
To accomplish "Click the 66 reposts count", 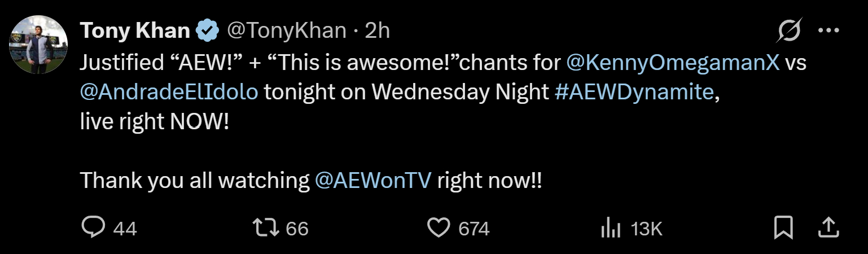I will 297,229.
